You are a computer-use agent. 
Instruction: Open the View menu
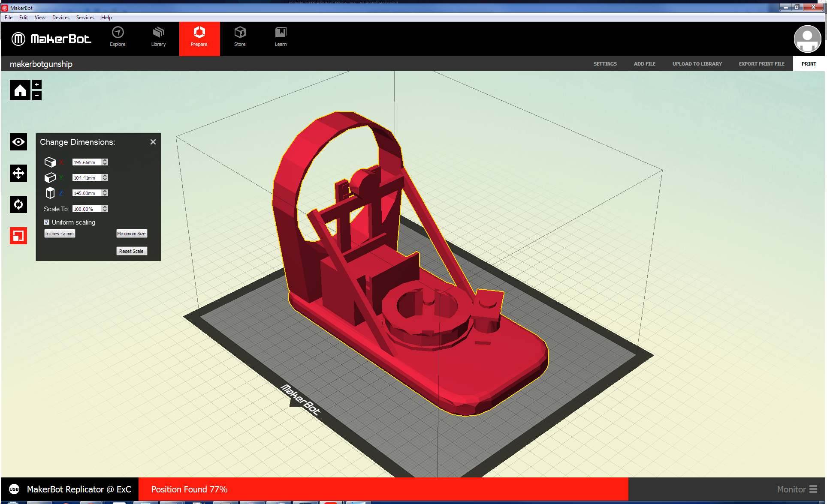(40, 18)
